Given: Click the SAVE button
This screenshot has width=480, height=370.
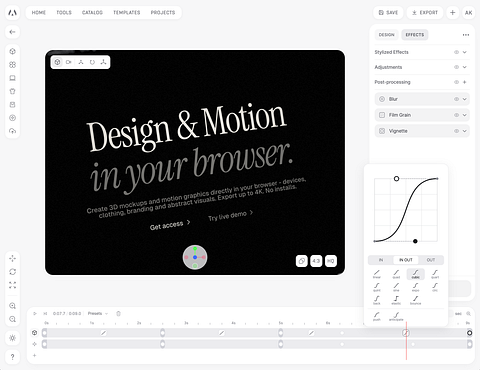Looking at the screenshot, I should (x=388, y=13).
